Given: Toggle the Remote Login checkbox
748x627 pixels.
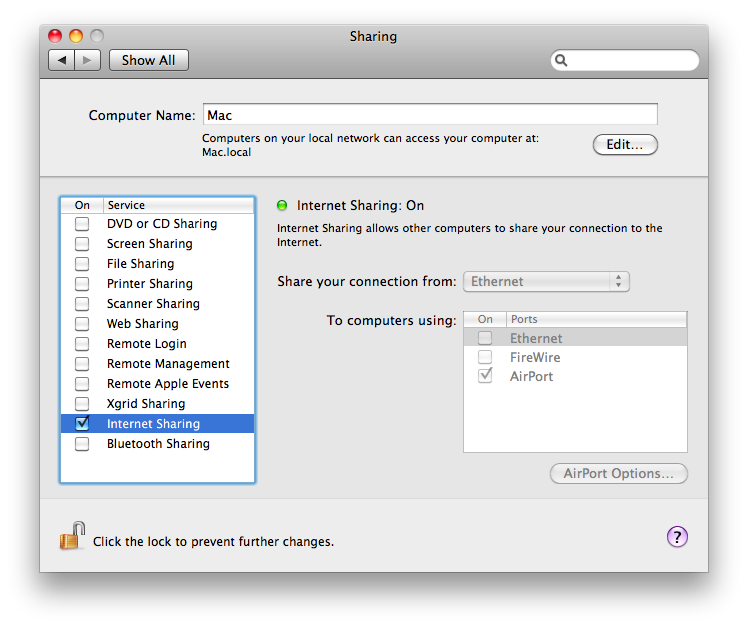Looking at the screenshot, I should pyautogui.click(x=82, y=344).
